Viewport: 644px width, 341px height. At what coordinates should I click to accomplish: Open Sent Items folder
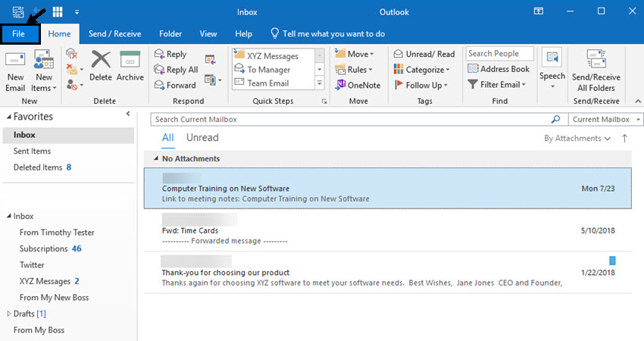click(x=32, y=152)
